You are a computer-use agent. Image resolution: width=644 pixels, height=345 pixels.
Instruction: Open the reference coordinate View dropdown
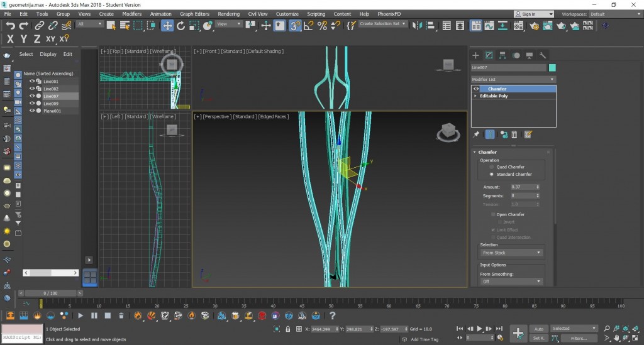(228, 24)
